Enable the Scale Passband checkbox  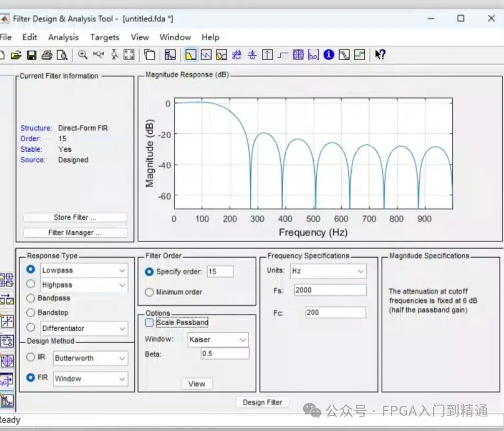pyautogui.click(x=149, y=322)
